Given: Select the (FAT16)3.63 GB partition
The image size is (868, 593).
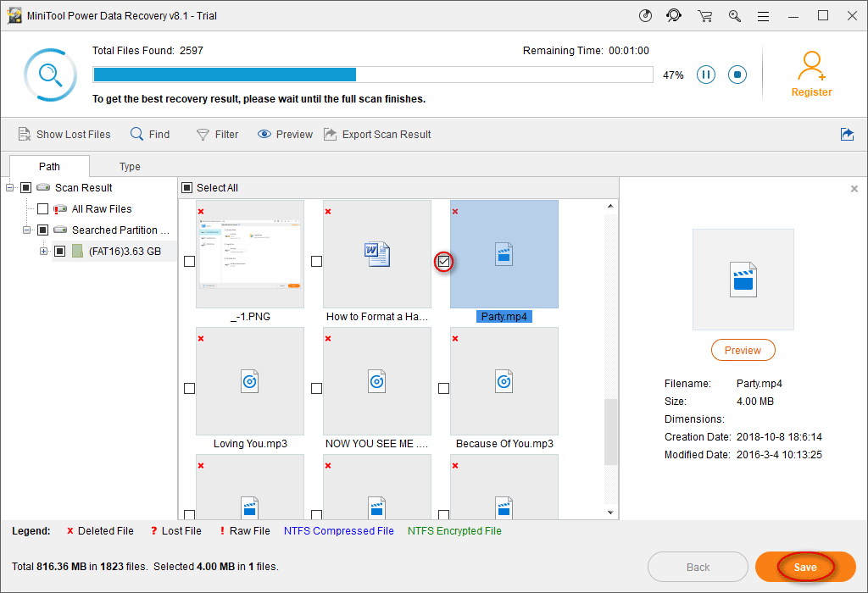Looking at the screenshot, I should pyautogui.click(x=125, y=251).
